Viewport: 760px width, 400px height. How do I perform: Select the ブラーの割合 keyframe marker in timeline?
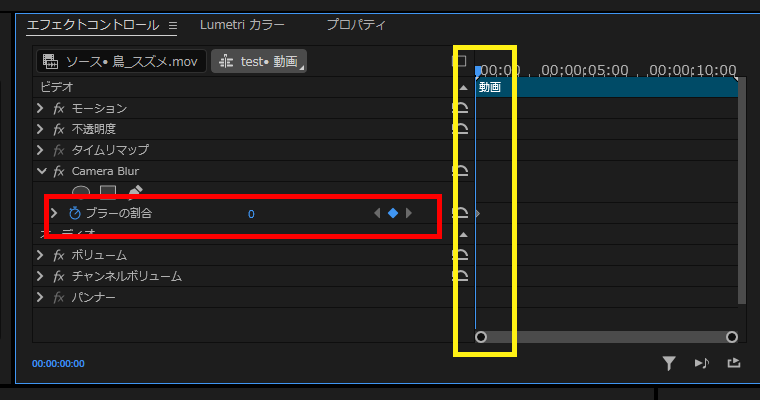coord(477,213)
